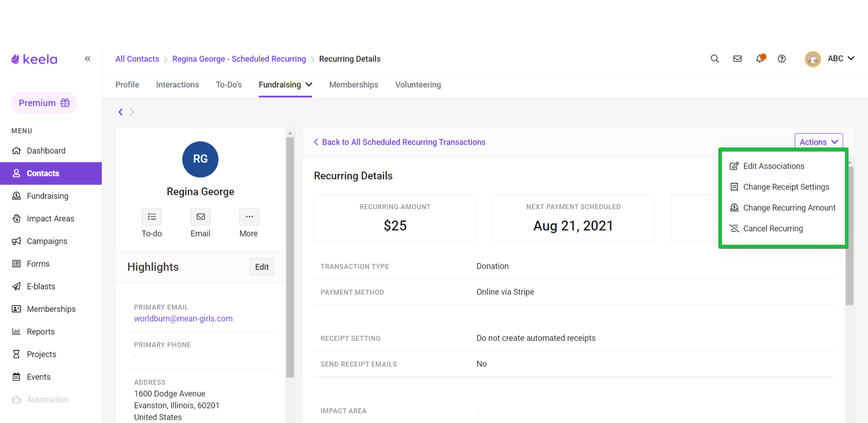This screenshot has height=423, width=868.
Task: Switch to the Volunteering tab
Action: tap(418, 85)
